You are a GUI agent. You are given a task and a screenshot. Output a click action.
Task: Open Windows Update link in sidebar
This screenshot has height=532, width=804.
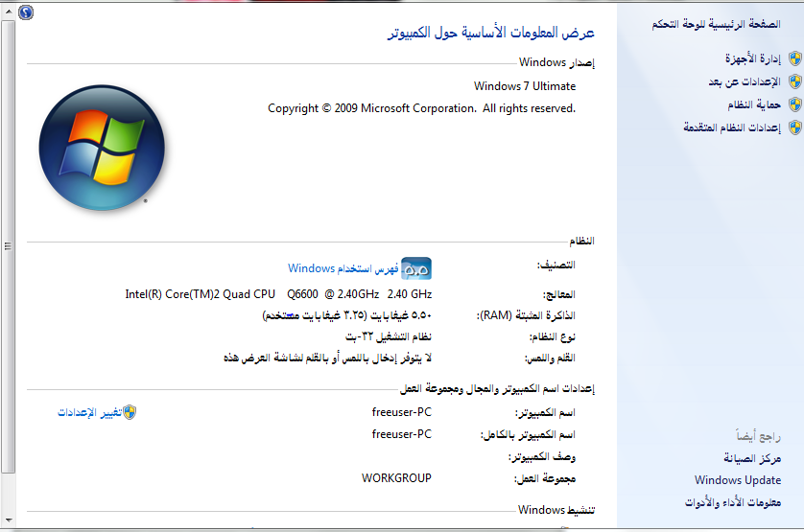(x=738, y=480)
